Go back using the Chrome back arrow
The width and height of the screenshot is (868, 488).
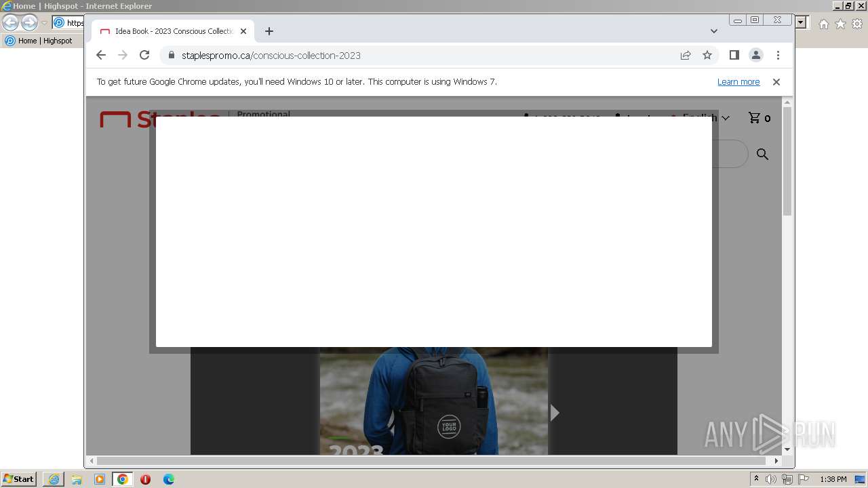click(101, 55)
